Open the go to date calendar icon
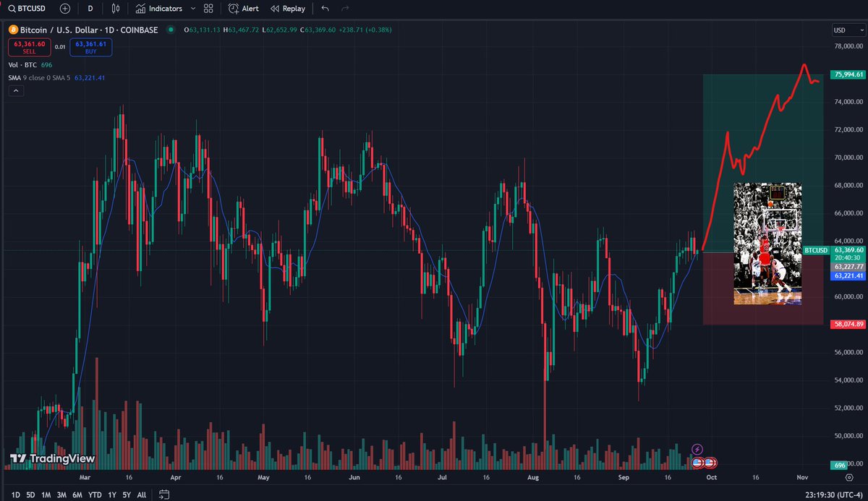The width and height of the screenshot is (868, 501). point(164,494)
